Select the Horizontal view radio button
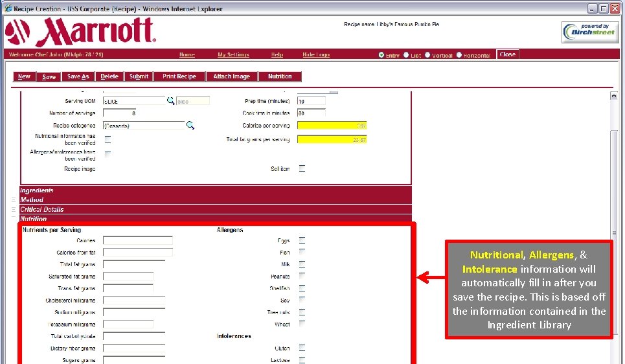Screen dimensions: 625x364 (459, 55)
